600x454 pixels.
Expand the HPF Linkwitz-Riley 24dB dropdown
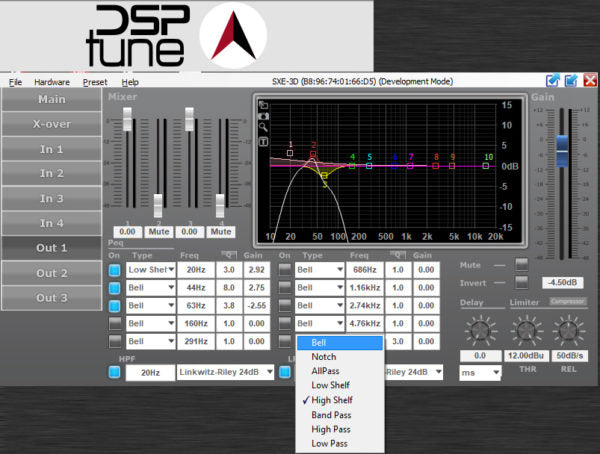pos(221,372)
